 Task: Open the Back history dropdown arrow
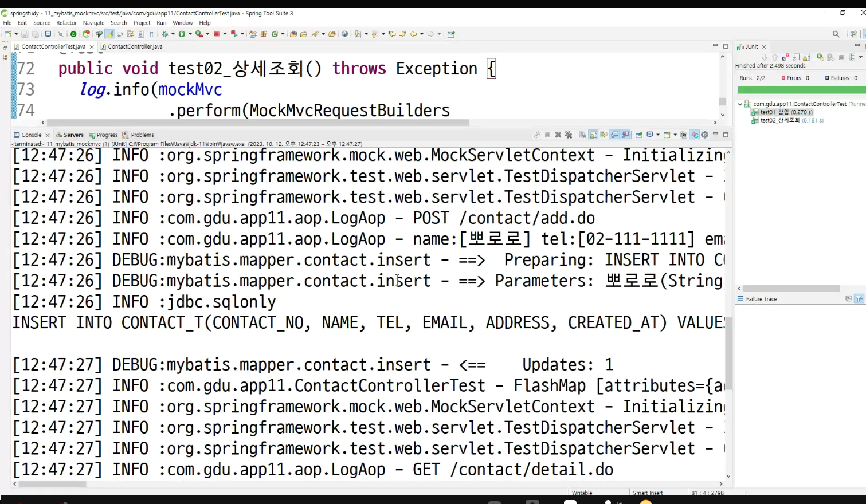pyautogui.click(x=422, y=34)
